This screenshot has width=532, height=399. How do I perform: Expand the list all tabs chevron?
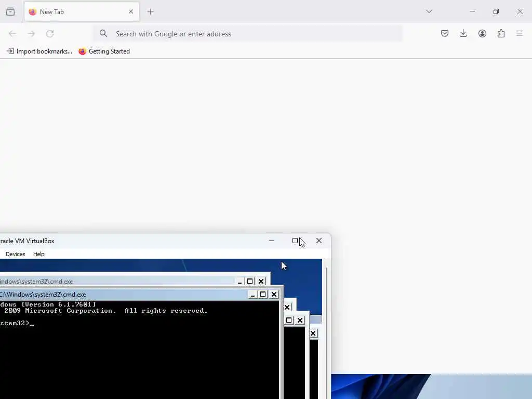tap(429, 11)
